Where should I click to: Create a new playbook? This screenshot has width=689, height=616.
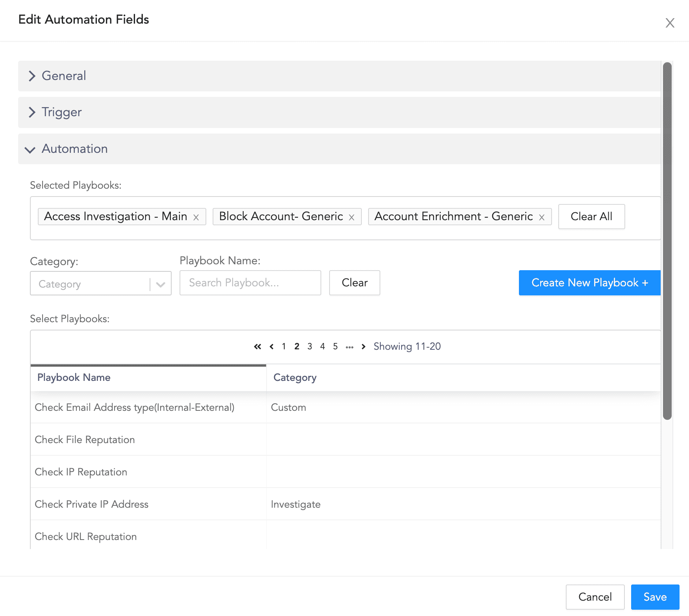589,283
